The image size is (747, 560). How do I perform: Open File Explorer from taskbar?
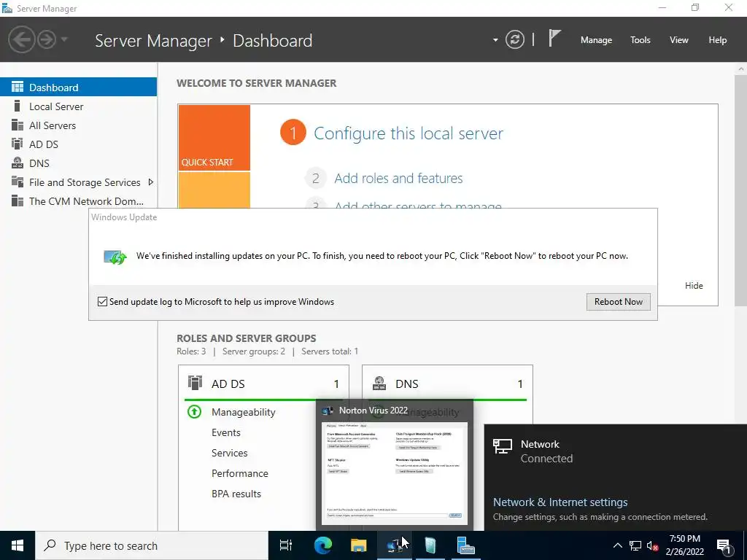[359, 545]
